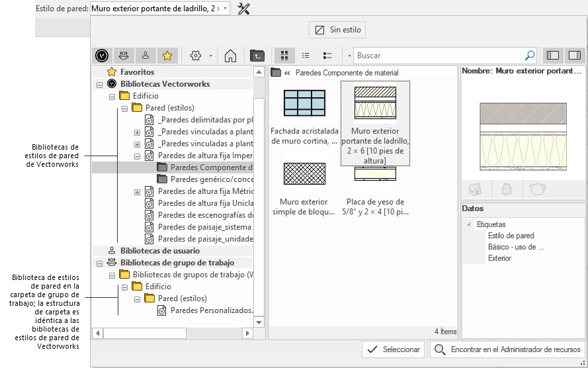The height and width of the screenshot is (368, 588).
Task: Open dropdown arrow next to gear icon
Action: [x=210, y=56]
